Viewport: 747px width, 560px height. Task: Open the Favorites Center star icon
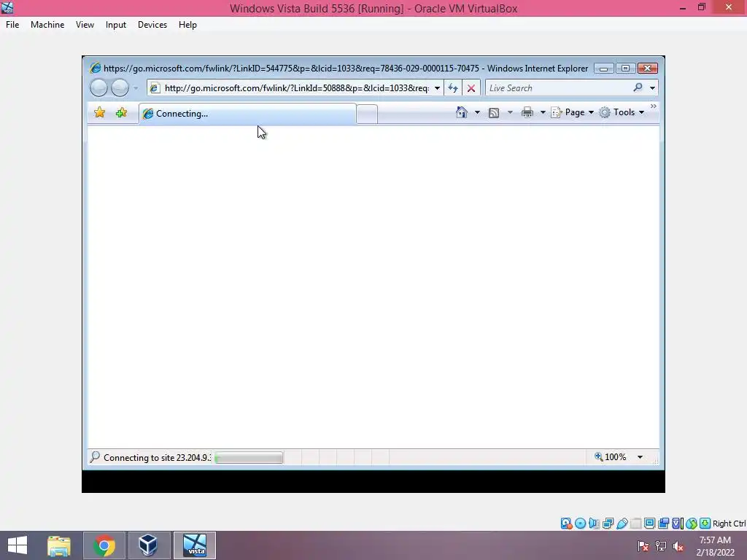coord(99,113)
